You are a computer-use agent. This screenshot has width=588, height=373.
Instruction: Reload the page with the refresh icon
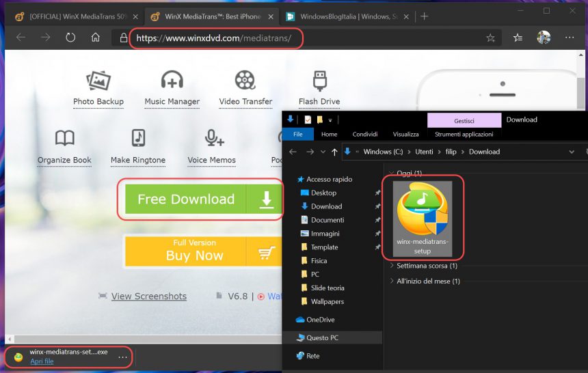[x=70, y=38]
